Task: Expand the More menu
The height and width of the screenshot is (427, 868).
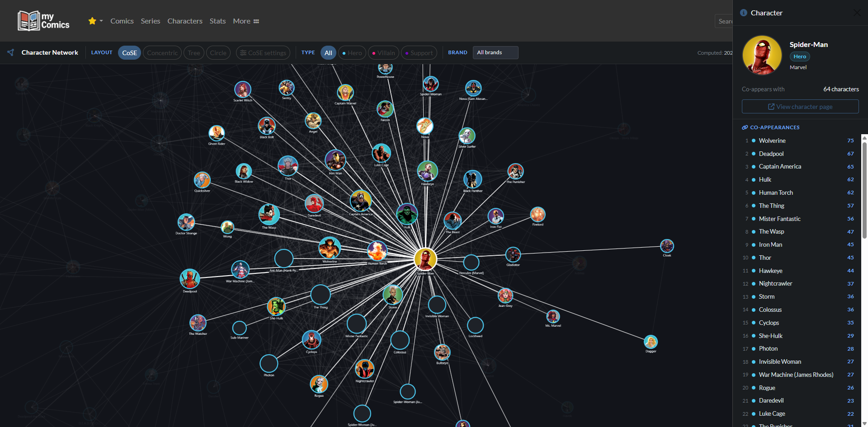Action: coord(246,21)
